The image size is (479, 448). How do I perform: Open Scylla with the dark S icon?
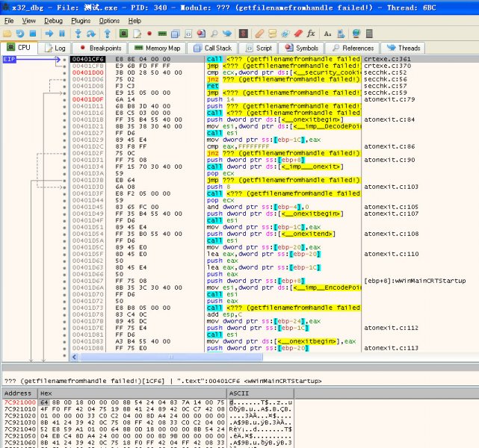tap(243, 34)
